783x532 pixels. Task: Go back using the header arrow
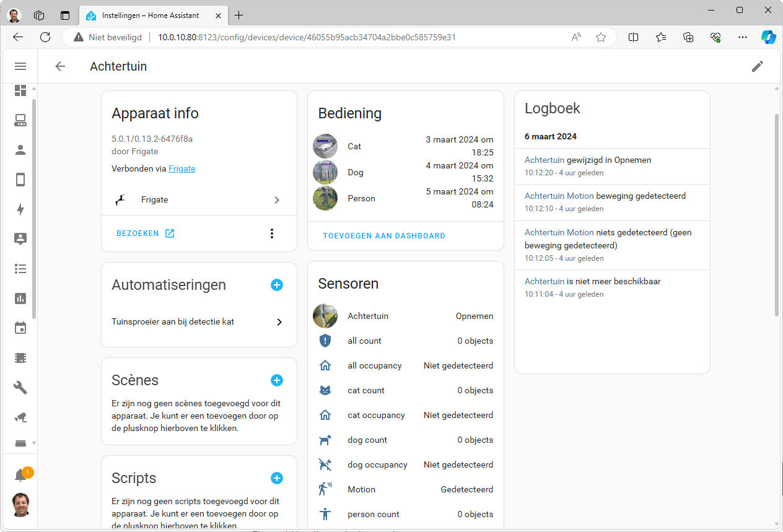coord(60,66)
